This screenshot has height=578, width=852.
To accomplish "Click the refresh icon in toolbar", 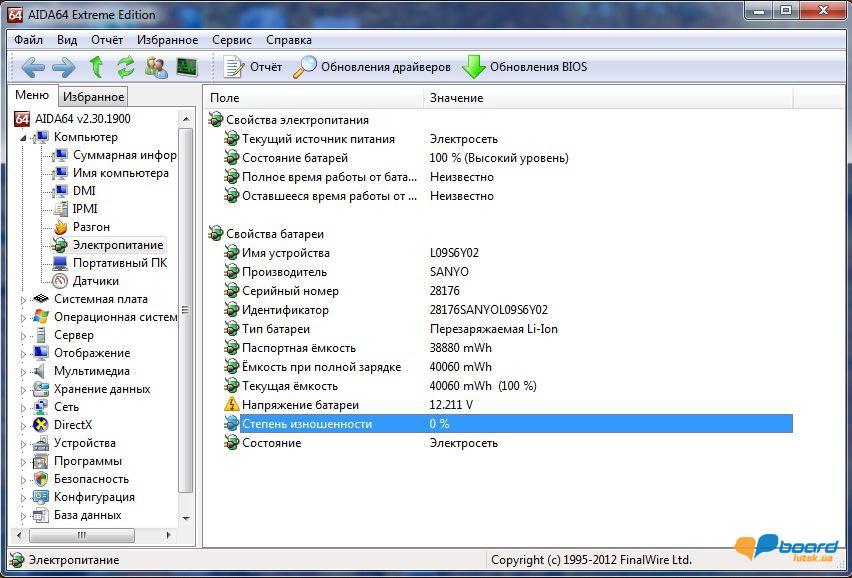I will pos(126,67).
